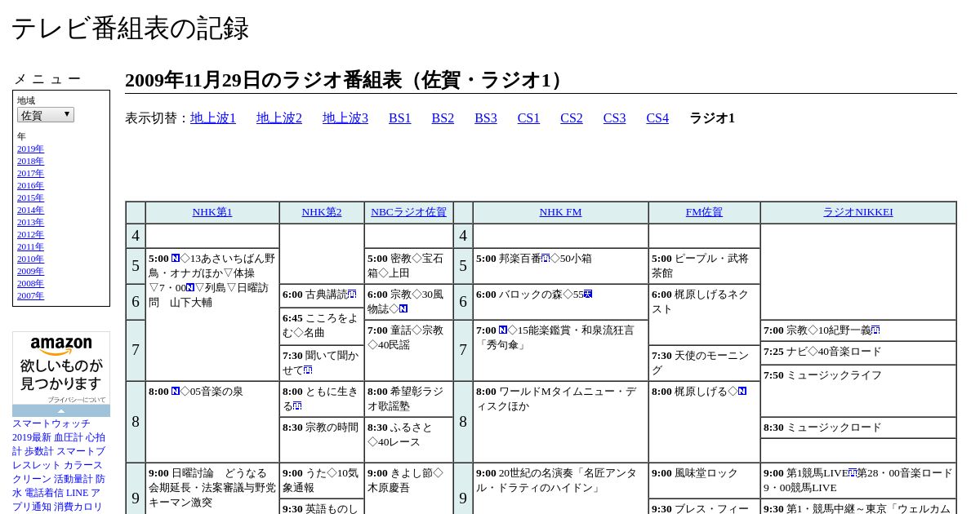Click the news icon after 風物語 on NBCラジオ
Image resolution: width=980 pixels, height=514 pixels.
pos(403,309)
